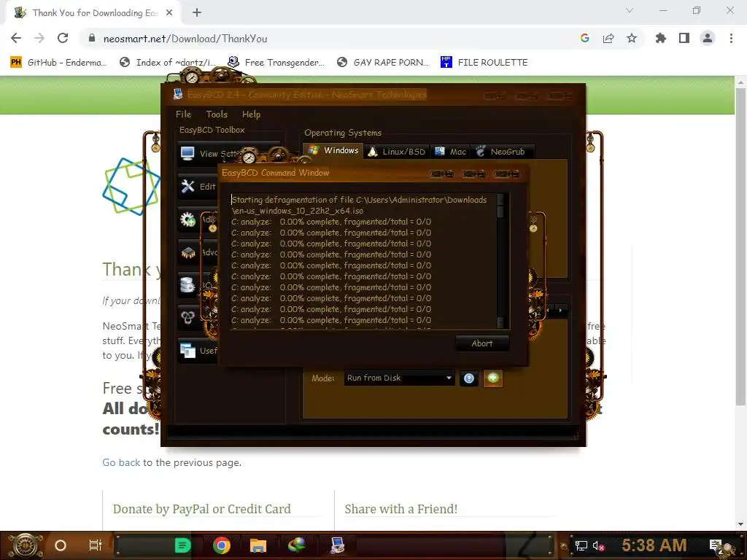This screenshot has width=747, height=560.
Task: Open the Chrome extensions puzzle icon
Action: (x=661, y=39)
